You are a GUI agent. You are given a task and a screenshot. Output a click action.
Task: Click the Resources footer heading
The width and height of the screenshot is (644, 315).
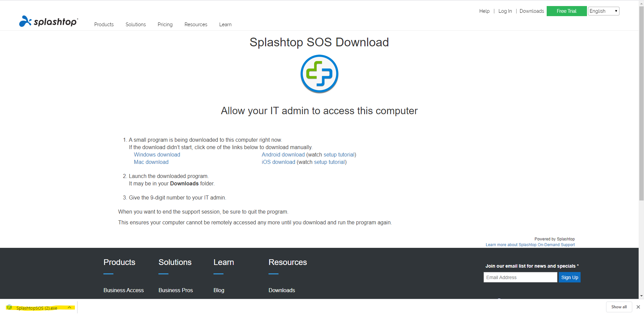288,262
